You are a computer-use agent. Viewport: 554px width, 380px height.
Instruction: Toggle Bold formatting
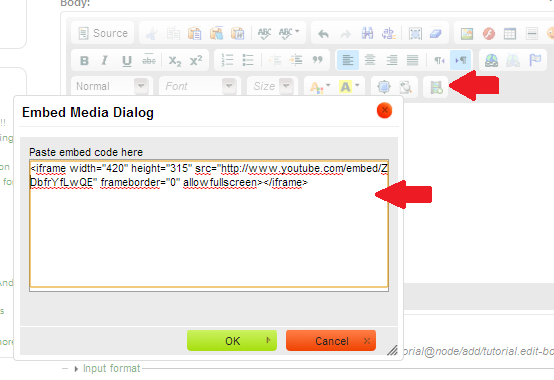click(x=84, y=60)
